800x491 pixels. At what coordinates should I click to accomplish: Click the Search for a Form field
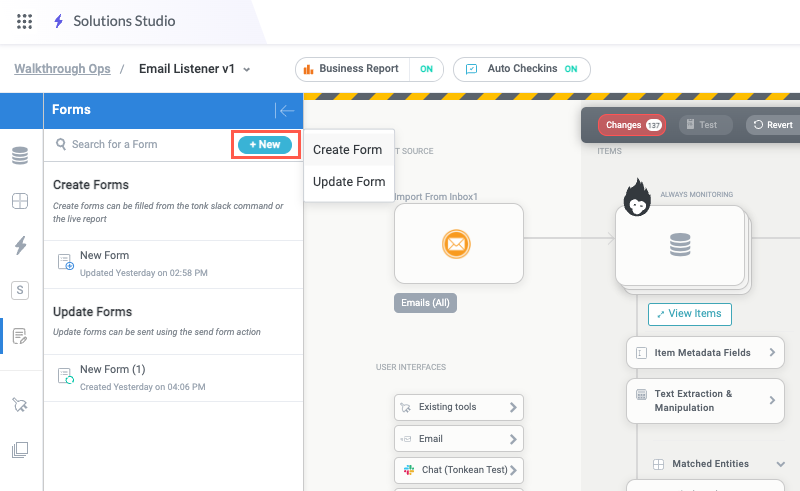(140, 145)
